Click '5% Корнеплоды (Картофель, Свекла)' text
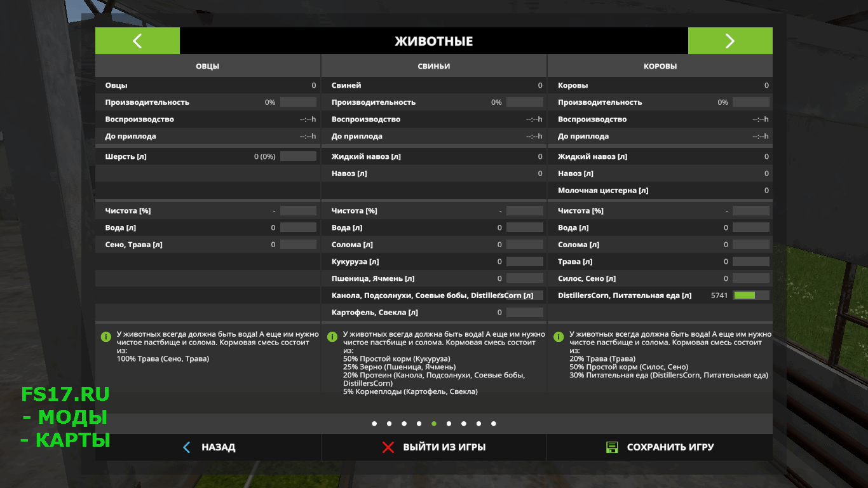 410,392
